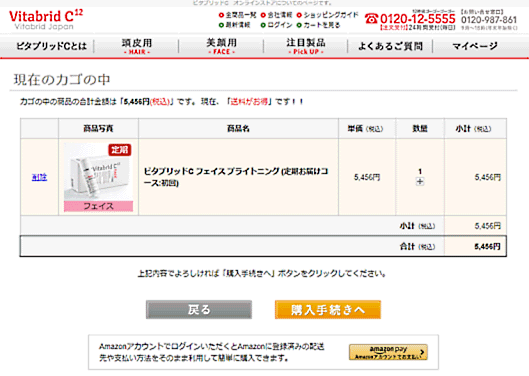Click the inquiry number 0120-987-861
Image resolution: width=529 pixels, height=376 pixels.
489,20
